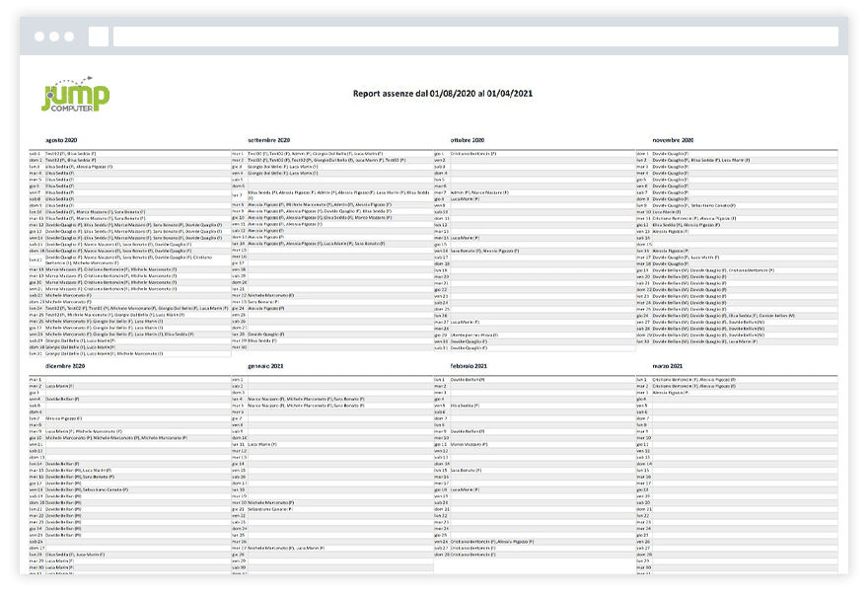Image resolution: width=868 pixels, height=596 pixels.
Task: Click the 'gio 29' row in ottobre 2020
Action: click(x=535, y=335)
